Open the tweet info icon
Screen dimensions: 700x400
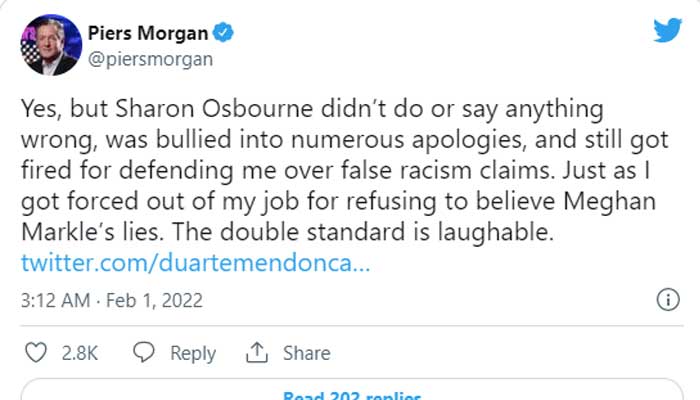pos(667,299)
